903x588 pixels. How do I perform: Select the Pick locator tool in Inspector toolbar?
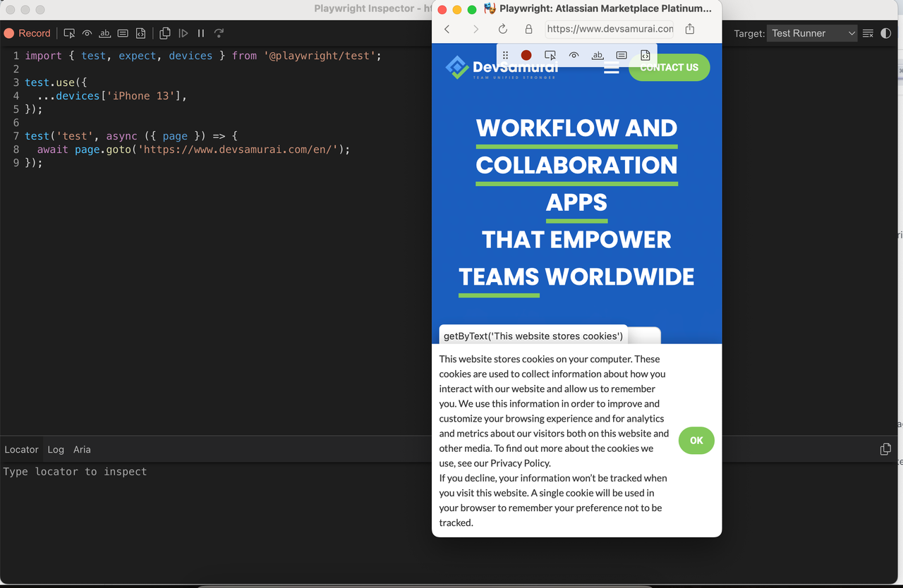pos(69,33)
